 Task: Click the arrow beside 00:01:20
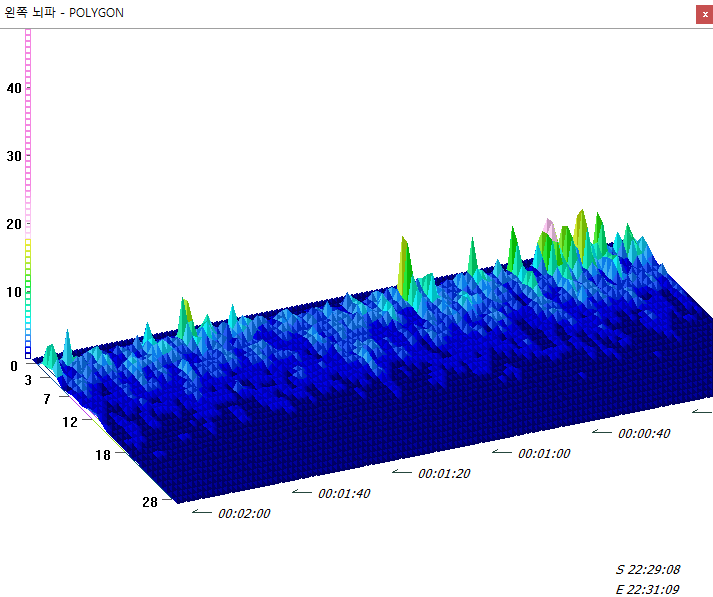(402, 471)
